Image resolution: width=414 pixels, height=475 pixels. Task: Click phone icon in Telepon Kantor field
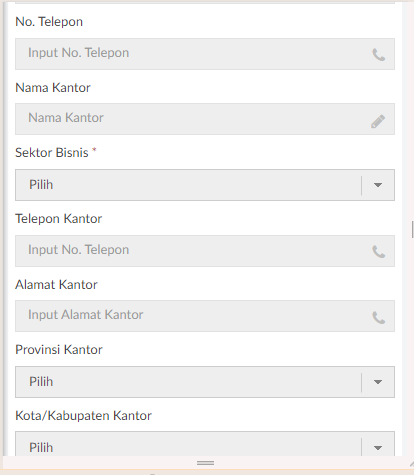(x=378, y=252)
